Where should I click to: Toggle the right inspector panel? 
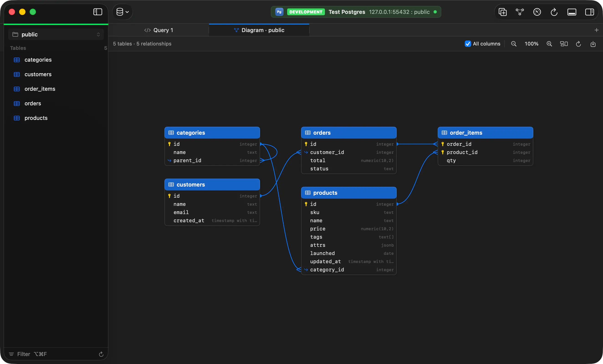pos(589,12)
